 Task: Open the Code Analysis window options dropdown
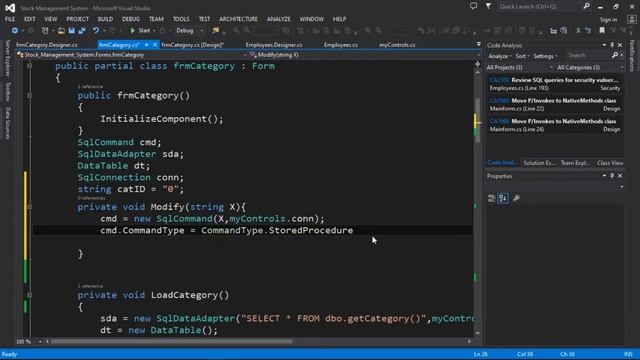(604, 45)
